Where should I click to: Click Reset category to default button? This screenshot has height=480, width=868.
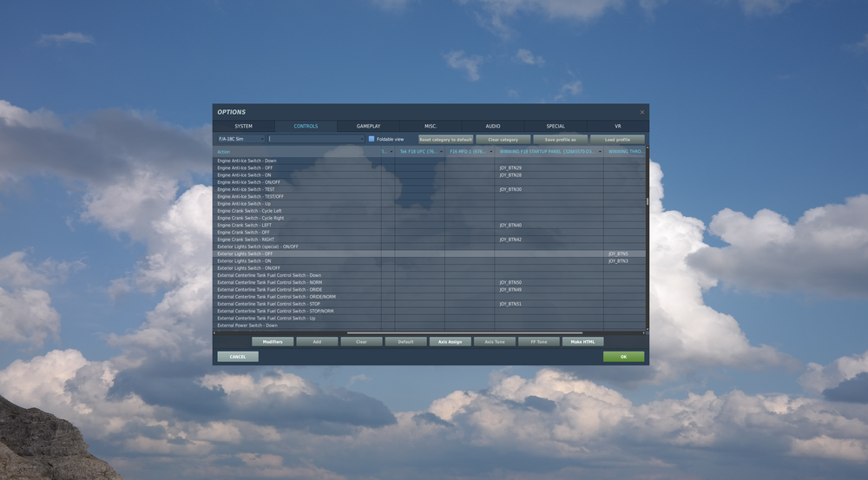point(445,140)
